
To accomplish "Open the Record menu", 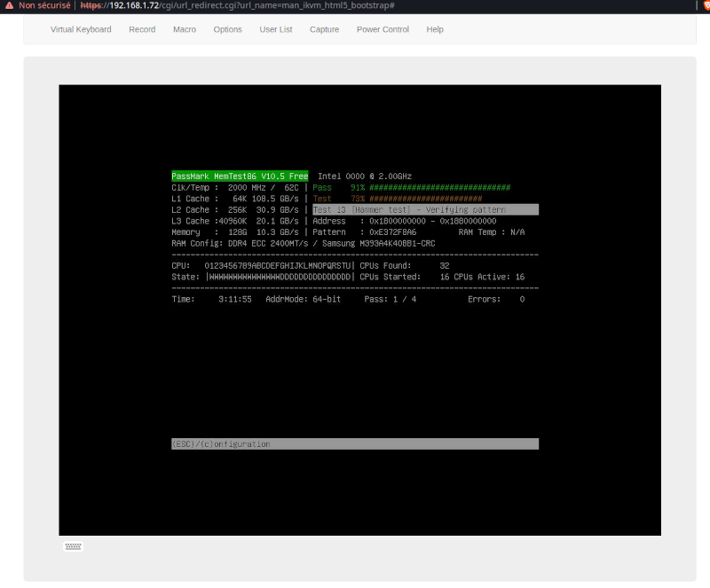I will click(142, 29).
